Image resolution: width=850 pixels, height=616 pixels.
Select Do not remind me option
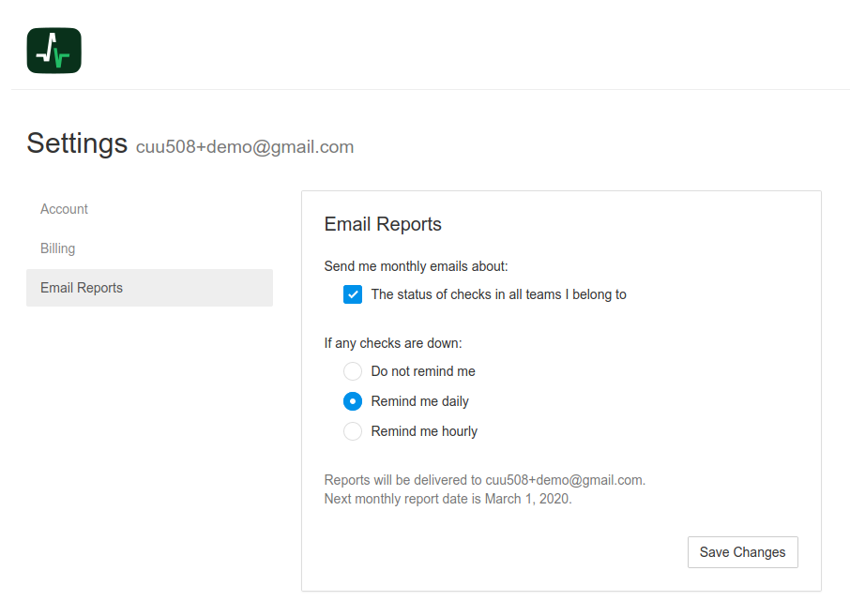(352, 370)
